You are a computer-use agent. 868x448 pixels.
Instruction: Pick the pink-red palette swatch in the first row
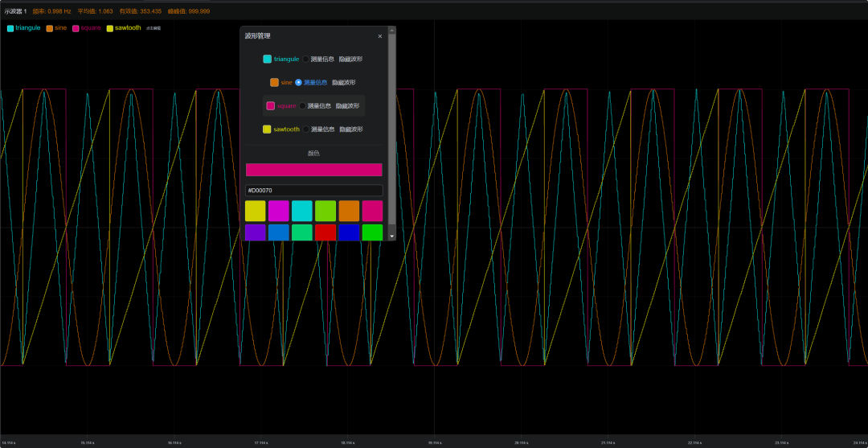[372, 211]
